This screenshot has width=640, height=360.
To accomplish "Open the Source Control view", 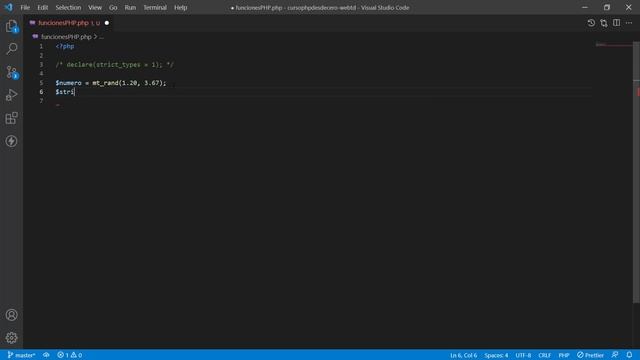I will pos(11,72).
